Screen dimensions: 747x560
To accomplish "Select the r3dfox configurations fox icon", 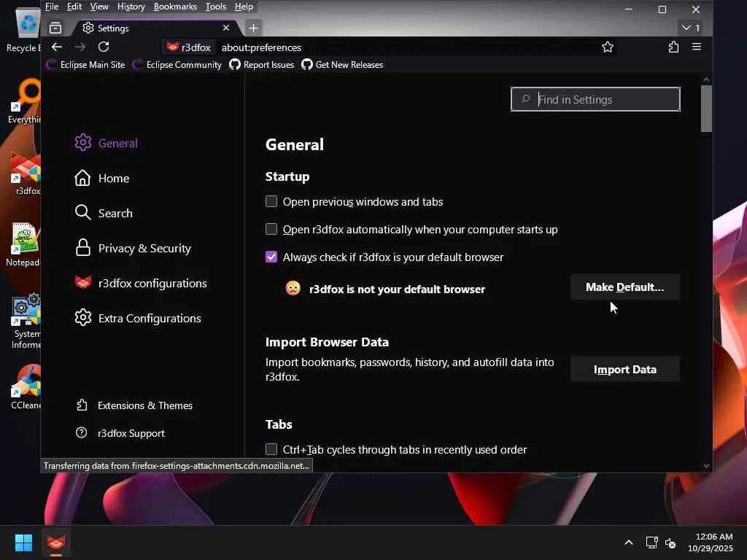I will (x=83, y=282).
